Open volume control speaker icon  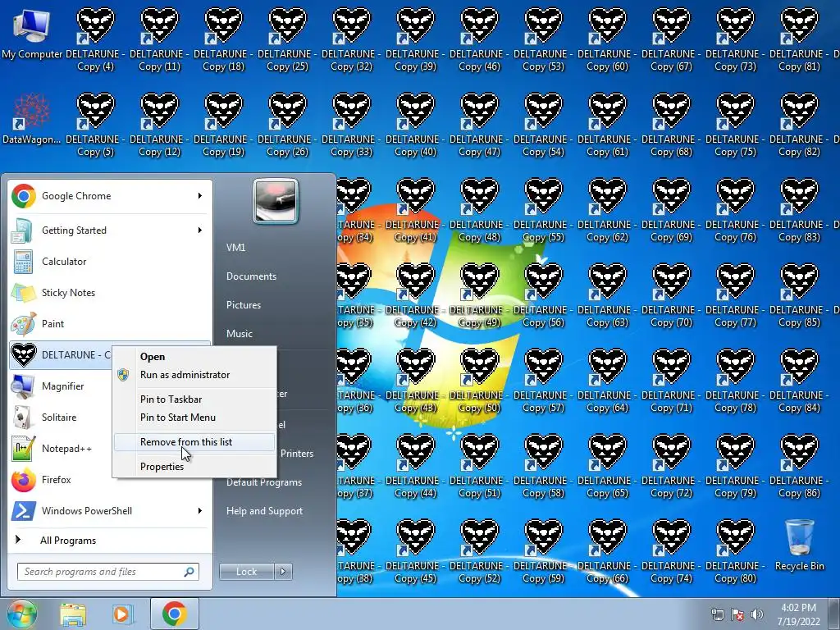coord(756,614)
